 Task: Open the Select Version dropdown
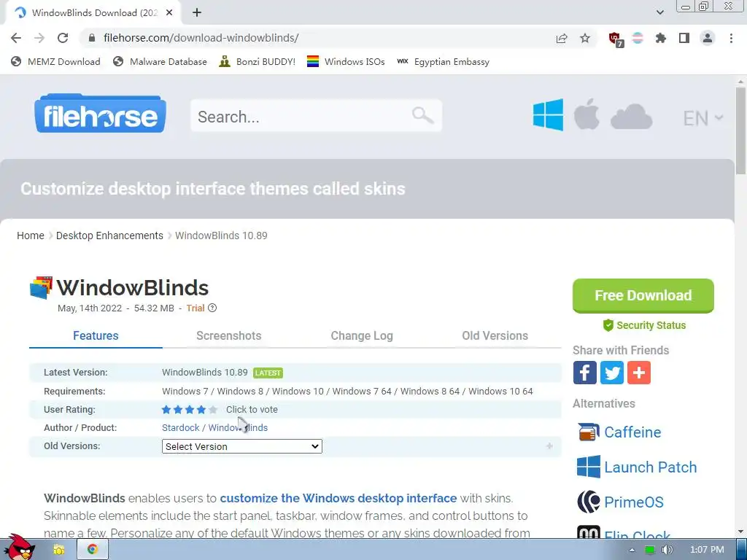click(242, 446)
